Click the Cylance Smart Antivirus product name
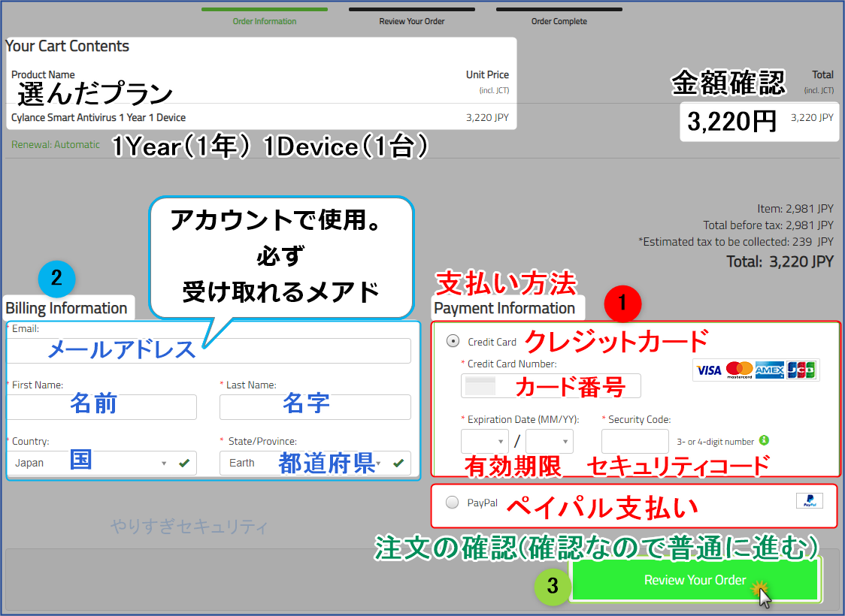Image resolution: width=845 pixels, height=616 pixels. click(98, 117)
